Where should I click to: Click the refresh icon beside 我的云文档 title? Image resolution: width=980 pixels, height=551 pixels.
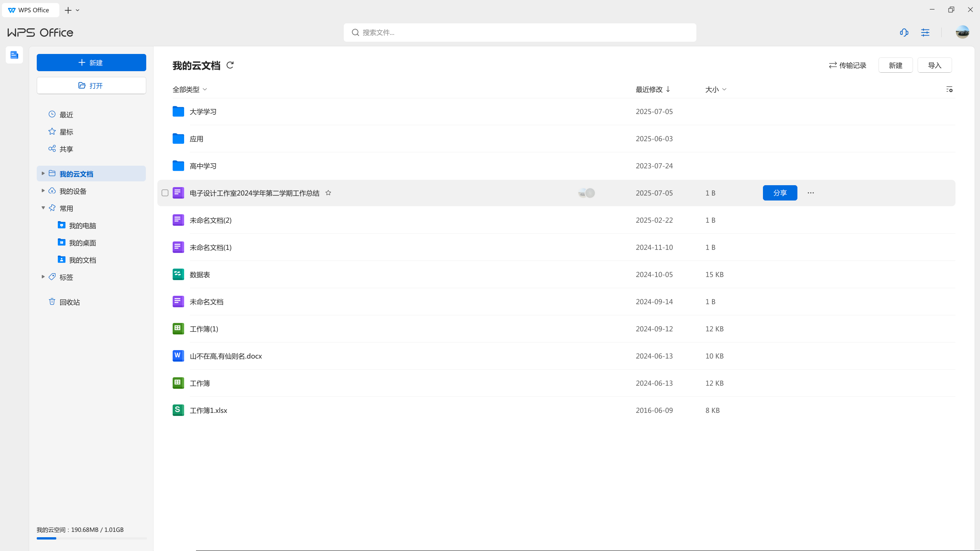click(x=230, y=65)
